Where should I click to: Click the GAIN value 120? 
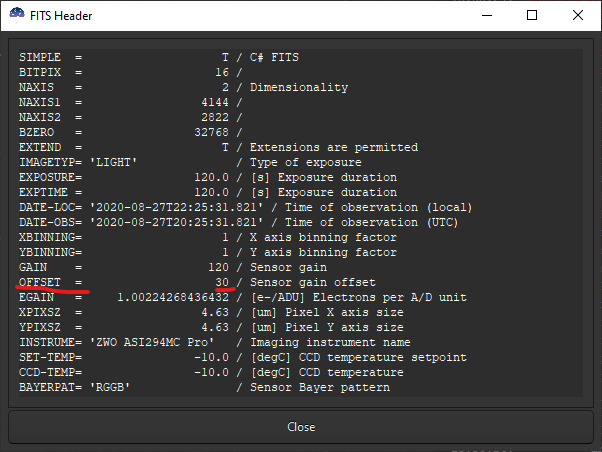pyautogui.click(x=217, y=267)
